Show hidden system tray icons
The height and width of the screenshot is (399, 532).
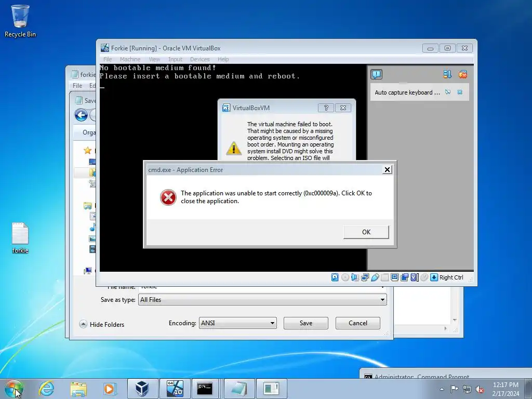click(x=442, y=389)
